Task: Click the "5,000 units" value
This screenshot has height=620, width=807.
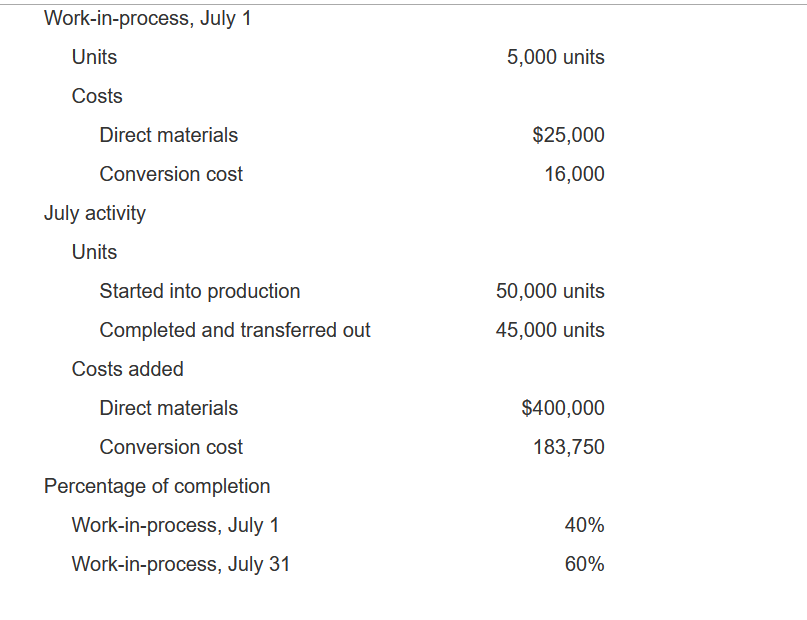Action: coord(555,57)
